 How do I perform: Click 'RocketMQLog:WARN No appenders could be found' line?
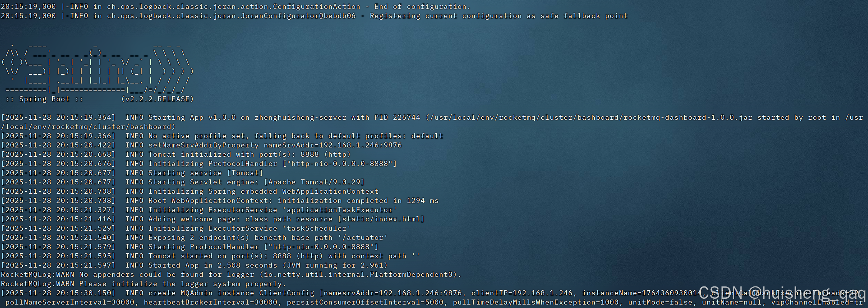click(231, 275)
